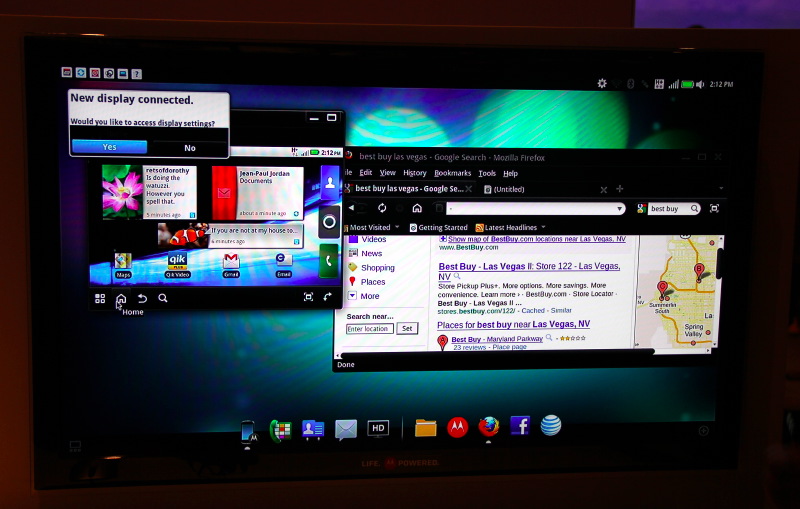
Task: Choose search engine via Google icon
Action: [x=641, y=209]
